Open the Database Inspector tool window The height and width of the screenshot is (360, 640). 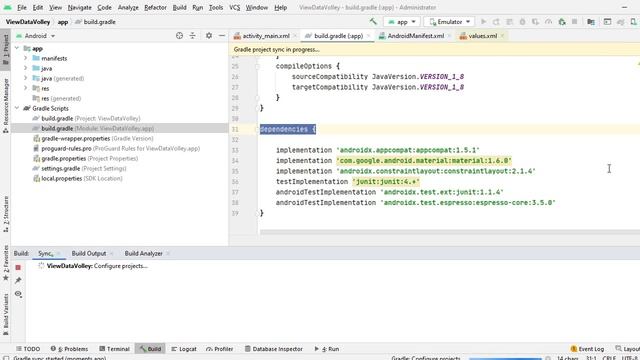click(273, 349)
